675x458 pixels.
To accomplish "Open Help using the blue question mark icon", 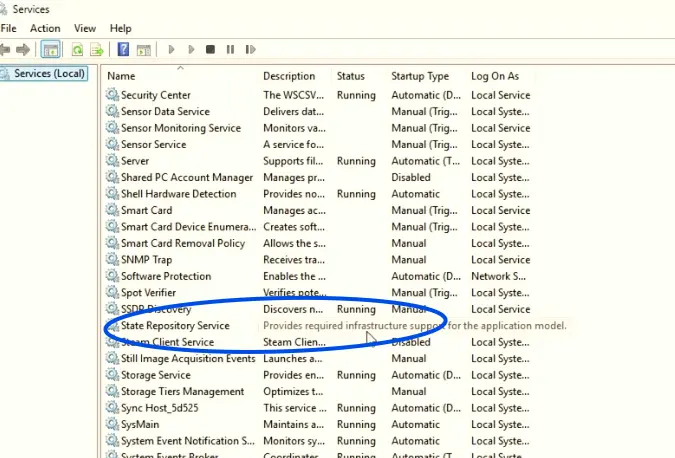I will [124, 50].
